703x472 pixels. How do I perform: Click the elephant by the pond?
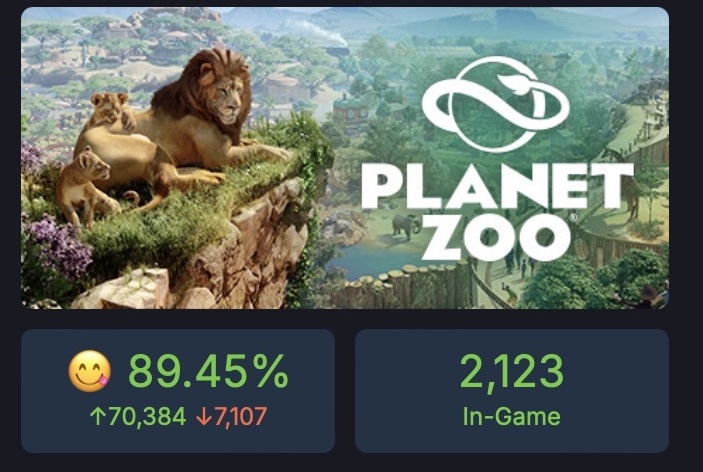pyautogui.click(x=406, y=226)
